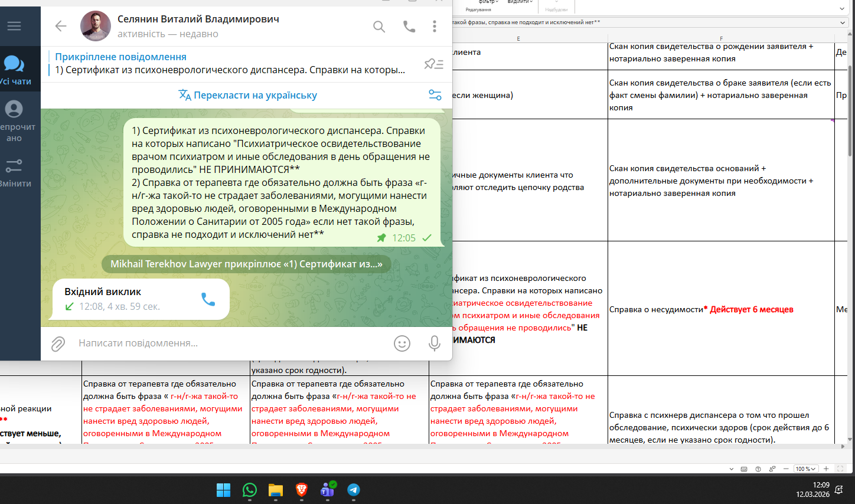Viewport: 855px width, 504px height.
Task: Search within the Telegram chat
Action: tap(379, 27)
